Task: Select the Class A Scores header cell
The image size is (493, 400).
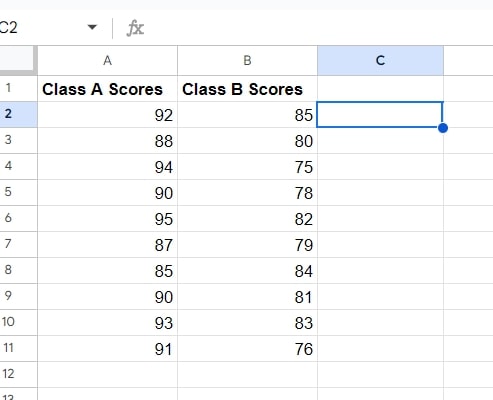Action: click(107, 89)
